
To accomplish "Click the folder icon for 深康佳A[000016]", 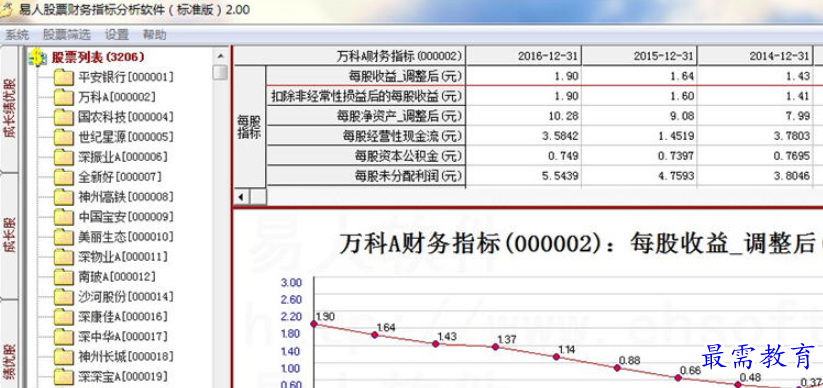I will coord(64,317).
